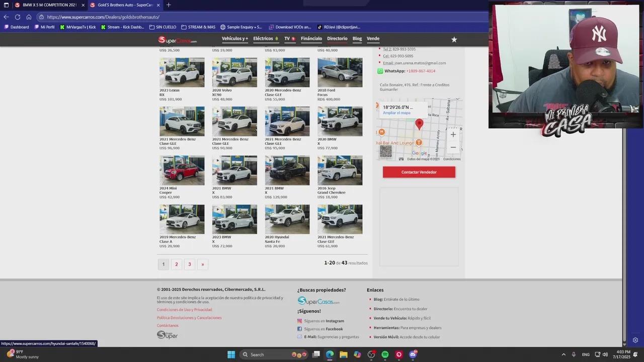Open STREAM & MAS bookmarks folder
The height and width of the screenshot is (362, 644).
coord(198,27)
